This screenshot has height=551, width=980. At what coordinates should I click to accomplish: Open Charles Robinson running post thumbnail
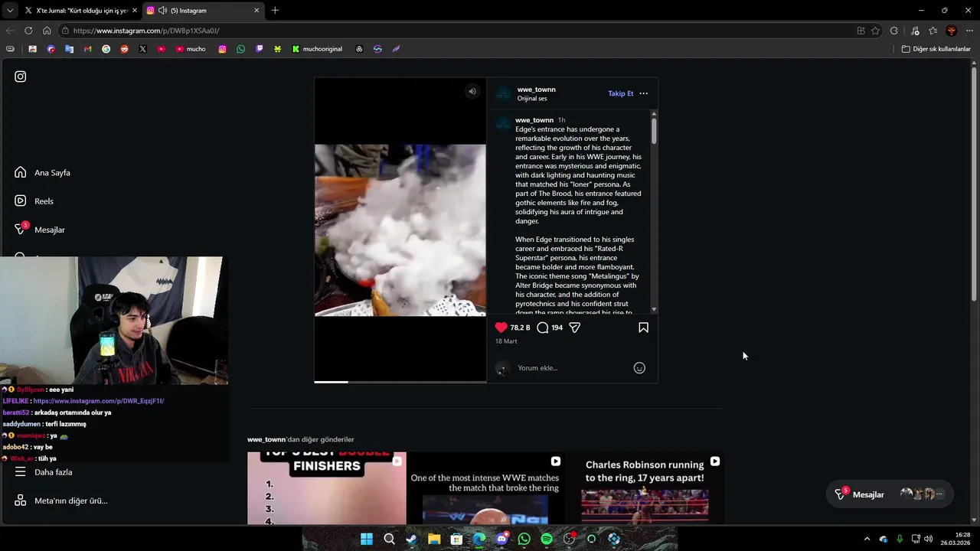(x=645, y=488)
